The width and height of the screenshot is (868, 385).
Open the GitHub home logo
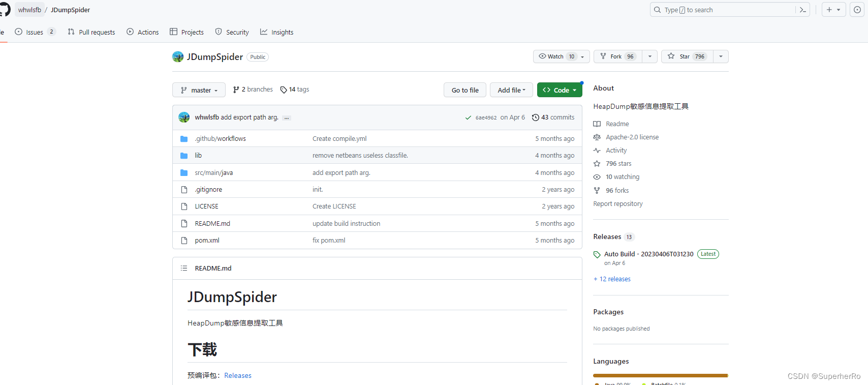tap(4, 10)
